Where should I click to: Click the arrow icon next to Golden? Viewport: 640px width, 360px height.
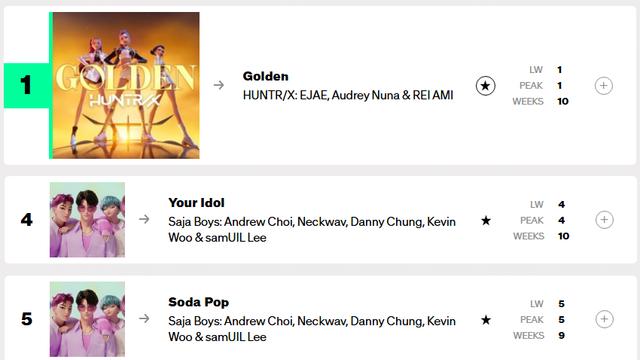pos(219,85)
